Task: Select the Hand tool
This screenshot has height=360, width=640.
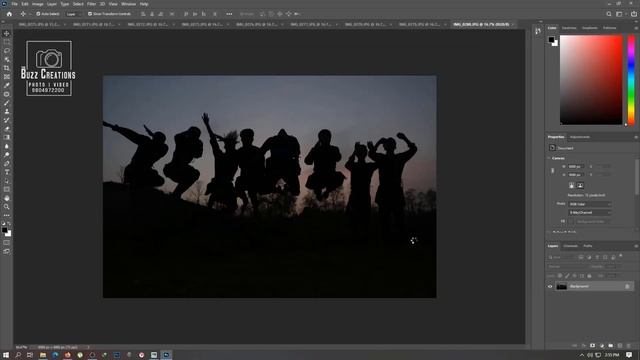Action: [x=7, y=198]
